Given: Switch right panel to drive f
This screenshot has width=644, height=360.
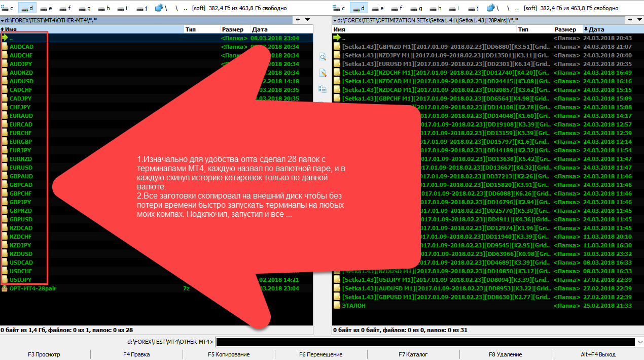Looking at the screenshot, I should point(398,8).
